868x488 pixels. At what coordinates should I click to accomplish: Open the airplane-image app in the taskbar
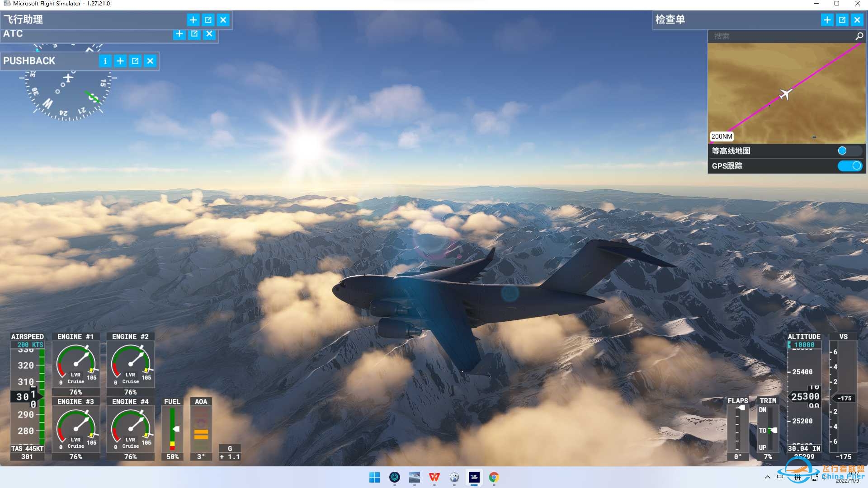point(415,477)
